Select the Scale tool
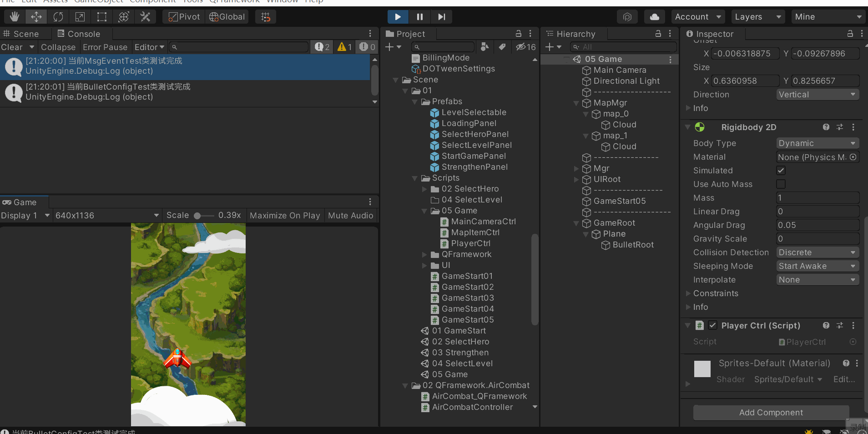Image resolution: width=868 pixels, height=434 pixels. point(80,17)
